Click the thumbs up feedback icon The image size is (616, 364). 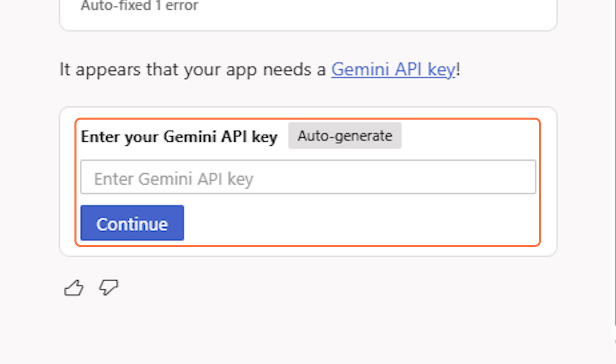(73, 288)
